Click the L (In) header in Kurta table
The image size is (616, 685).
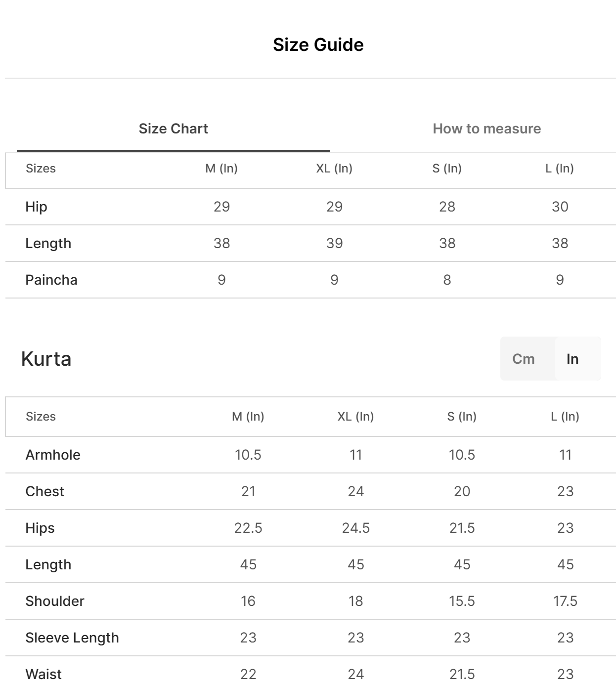(x=565, y=417)
